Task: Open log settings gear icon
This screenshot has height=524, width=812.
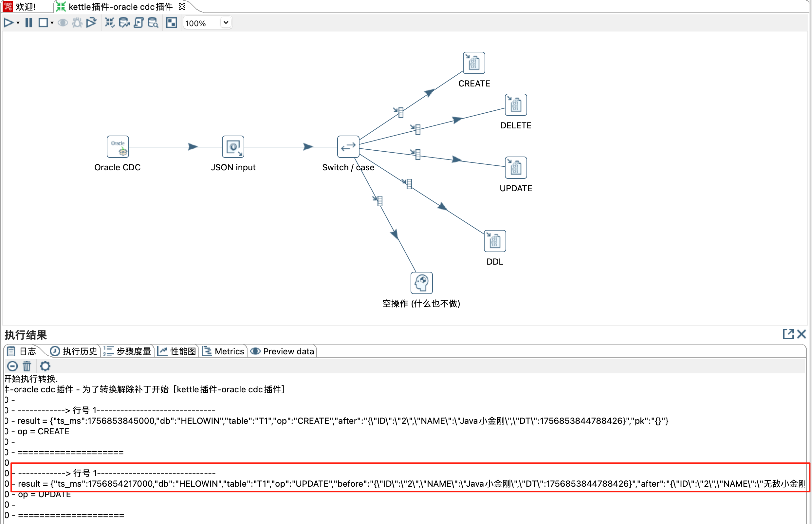Action: click(x=45, y=366)
